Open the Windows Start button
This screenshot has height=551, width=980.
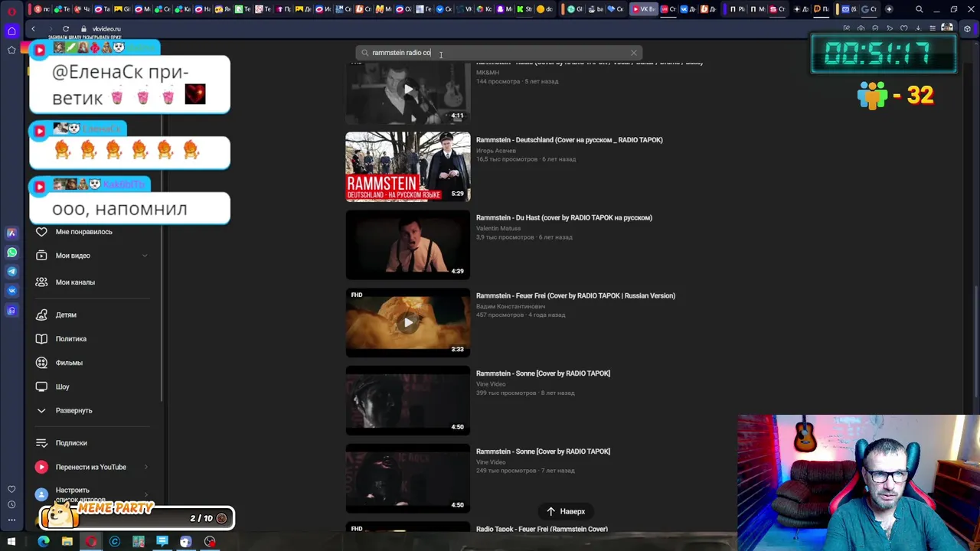pyautogui.click(x=11, y=542)
